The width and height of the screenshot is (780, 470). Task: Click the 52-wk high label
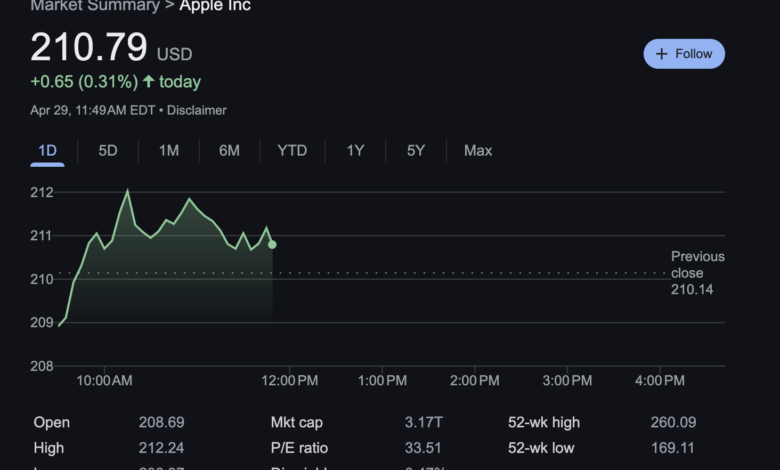(544, 422)
